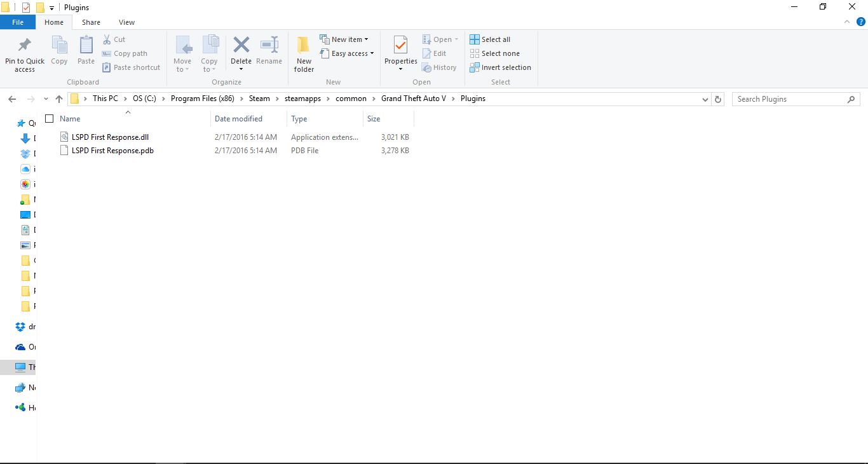Select Network icon in navigation pane
This screenshot has width=868, height=464.
[x=20, y=388]
